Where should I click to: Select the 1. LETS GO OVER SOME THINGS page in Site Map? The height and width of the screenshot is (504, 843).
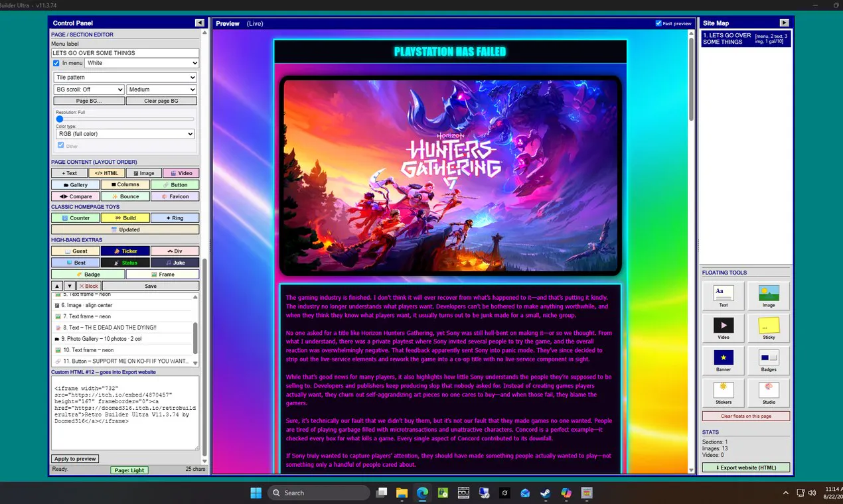click(x=746, y=38)
